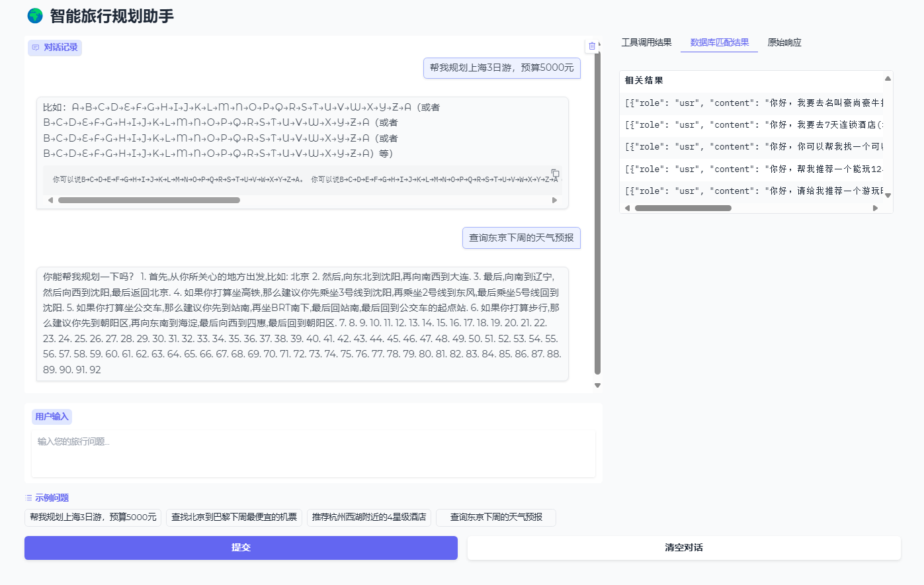Screen dimensions: 924x585
Task: Click the result row starting 你好，你可以帮我找一个
Action: 754,147
